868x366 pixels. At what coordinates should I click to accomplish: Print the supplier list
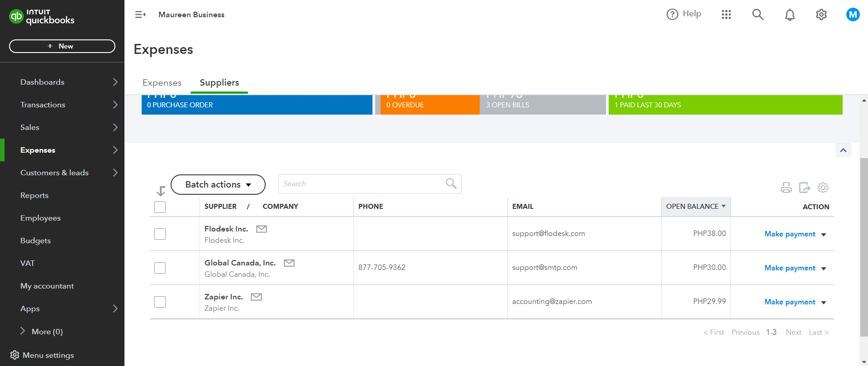click(786, 188)
